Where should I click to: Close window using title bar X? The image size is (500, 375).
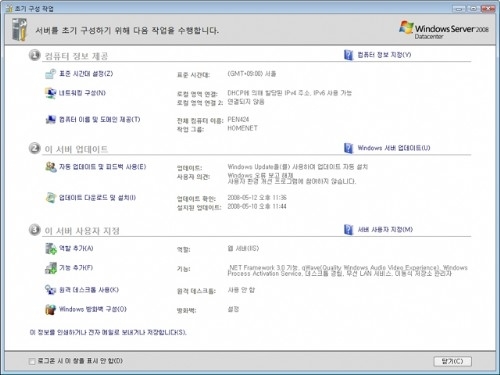488,9
